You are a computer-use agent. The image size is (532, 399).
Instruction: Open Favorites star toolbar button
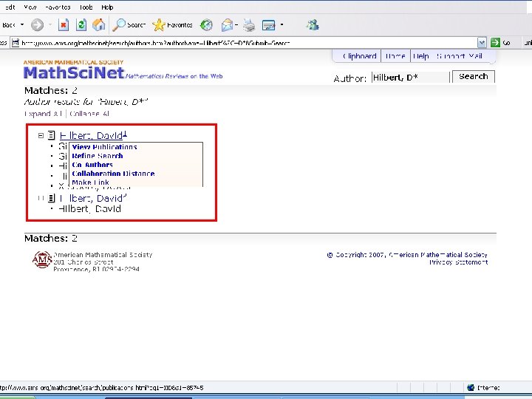[x=172, y=25]
